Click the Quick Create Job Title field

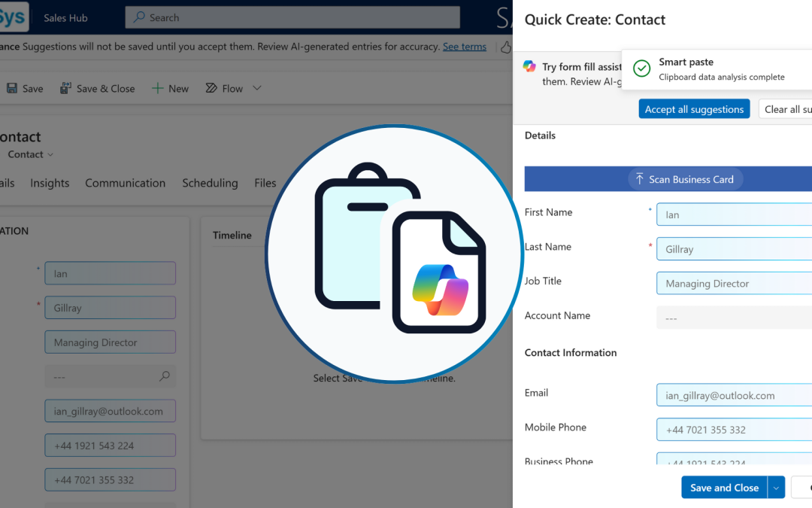735,284
